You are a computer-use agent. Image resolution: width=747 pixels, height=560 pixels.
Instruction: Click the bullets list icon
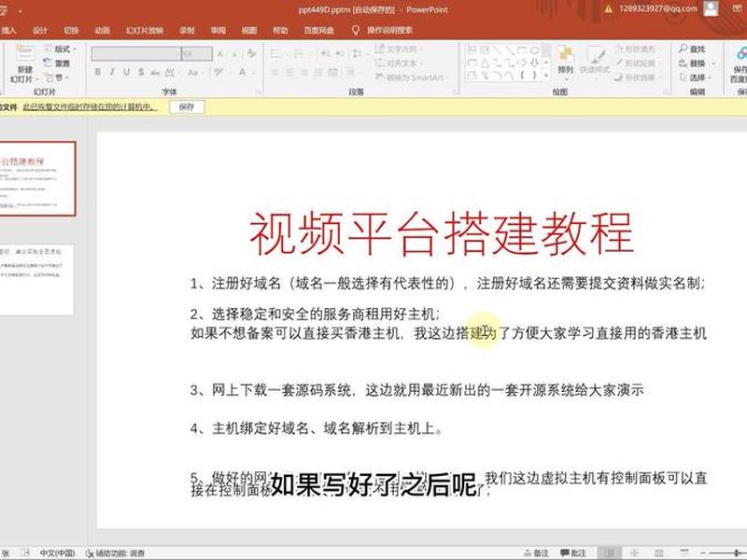pyautogui.click(x=277, y=54)
